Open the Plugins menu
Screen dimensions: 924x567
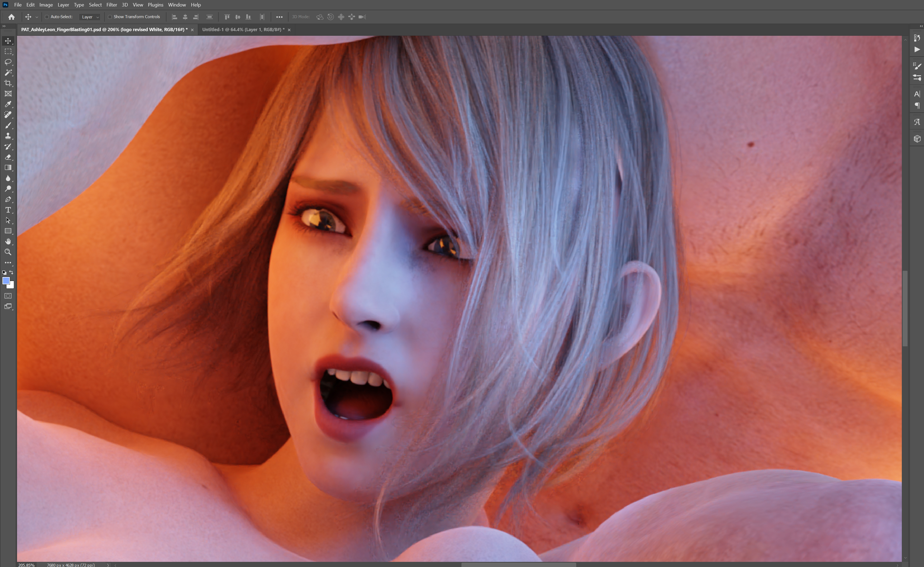click(155, 5)
